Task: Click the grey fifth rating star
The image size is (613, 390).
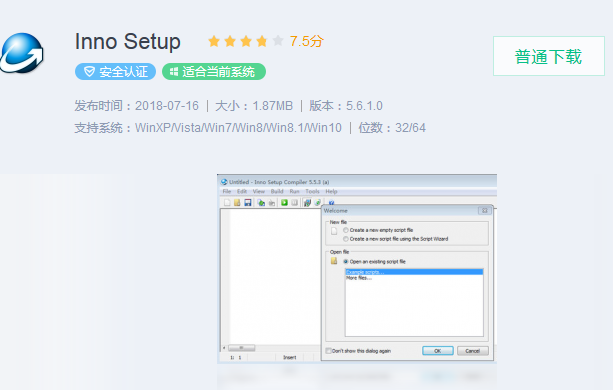Action: coord(278,41)
